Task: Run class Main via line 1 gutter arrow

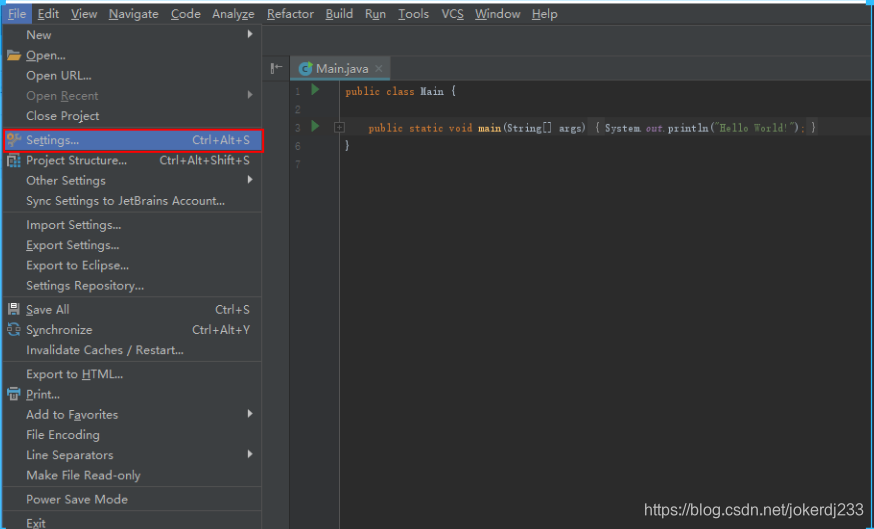Action: pos(315,89)
